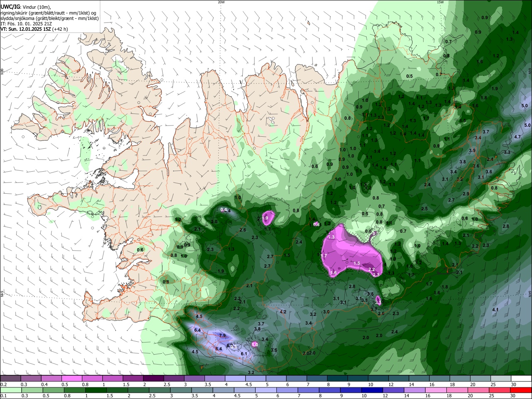The image size is (532, 399).
Task: Click the 3.9 value in east Iceland
Action: 472,150
